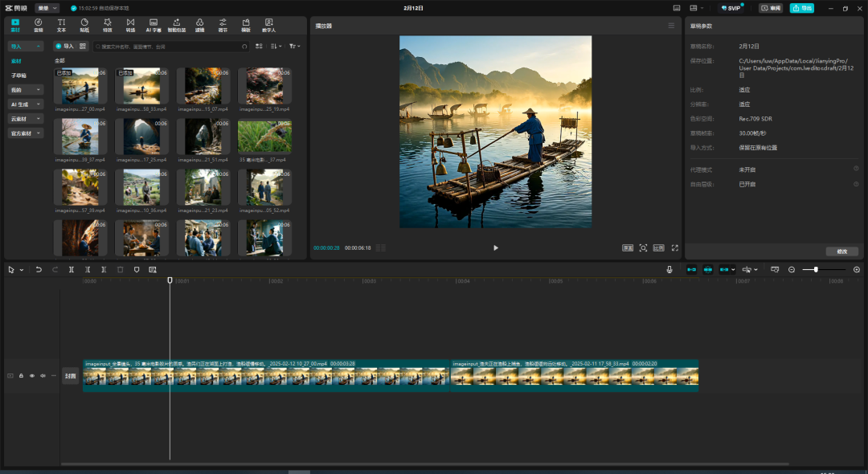Collapse the 导入 sidebar section

(26, 47)
